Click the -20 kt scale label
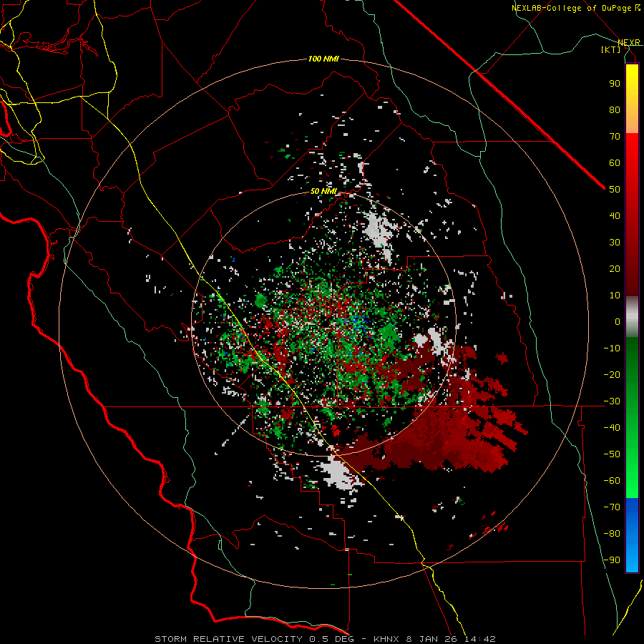The image size is (644, 644). [612, 374]
